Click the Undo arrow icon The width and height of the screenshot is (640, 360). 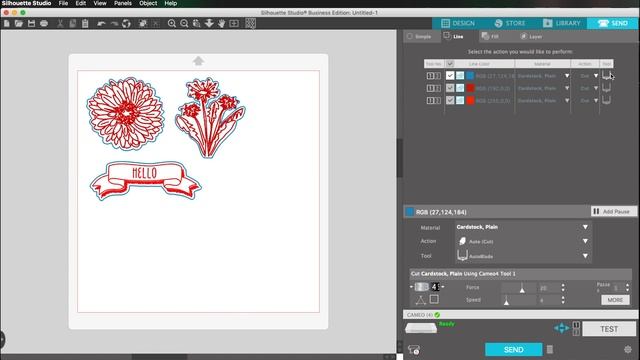[101, 23]
